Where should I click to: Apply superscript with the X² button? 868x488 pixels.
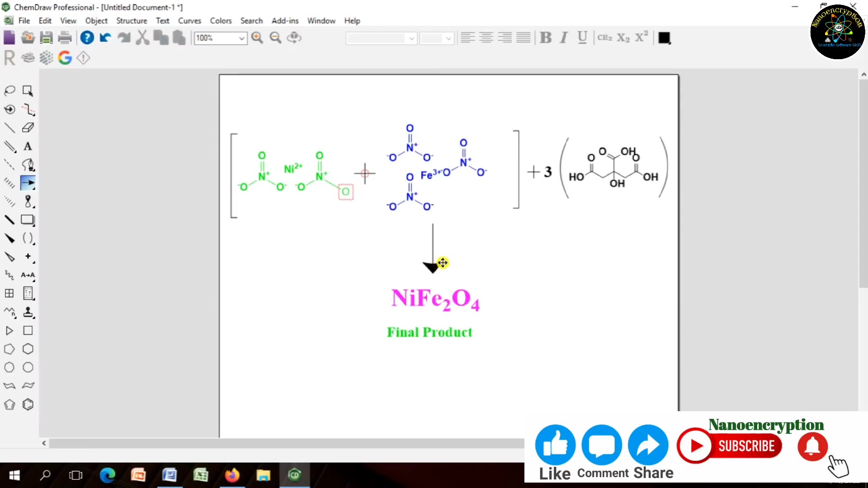pos(641,37)
